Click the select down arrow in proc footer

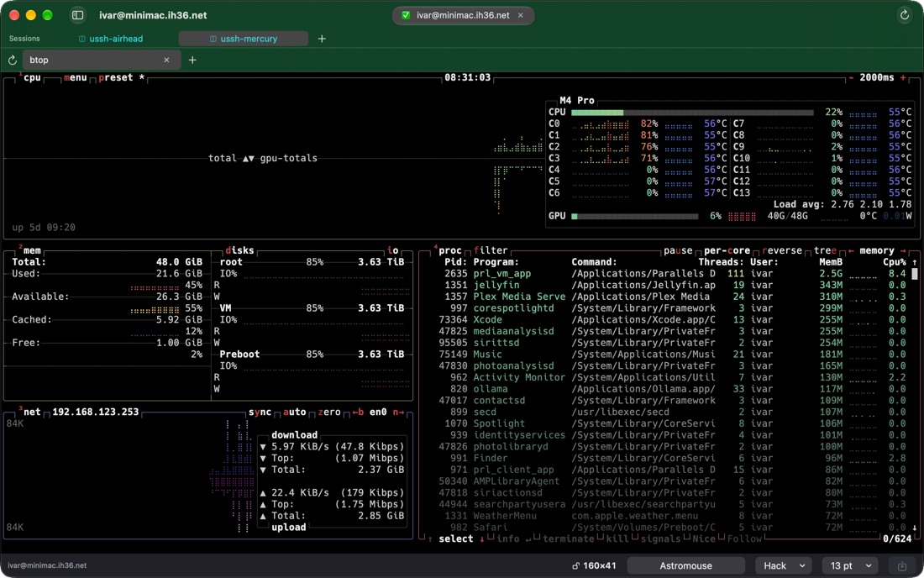tap(481, 539)
